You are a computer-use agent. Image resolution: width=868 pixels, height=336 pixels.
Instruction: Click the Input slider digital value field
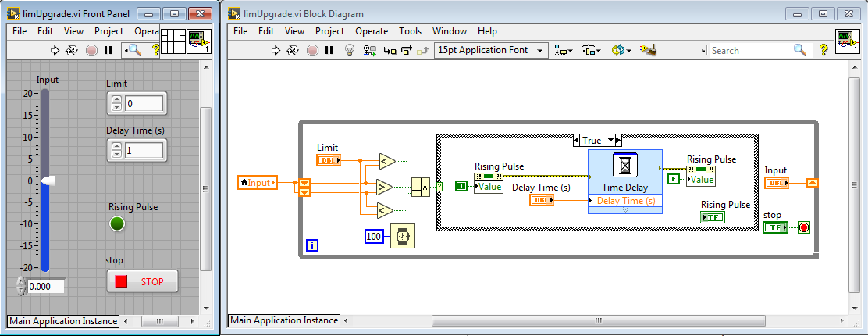click(x=45, y=287)
